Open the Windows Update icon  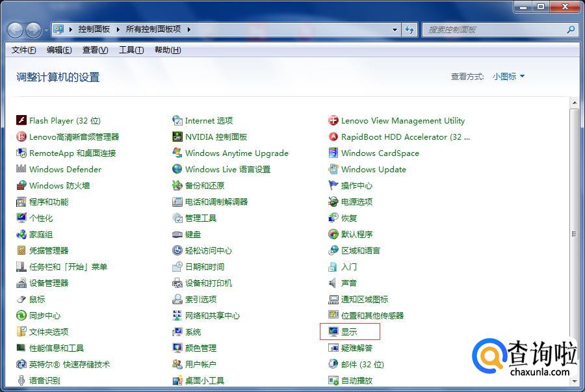point(333,169)
